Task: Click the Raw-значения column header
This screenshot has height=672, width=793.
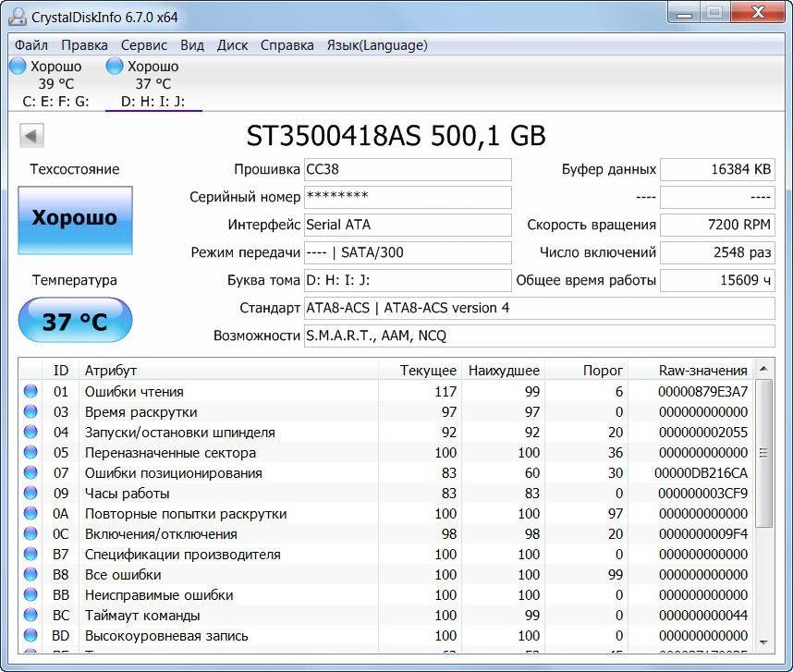Action: point(690,371)
